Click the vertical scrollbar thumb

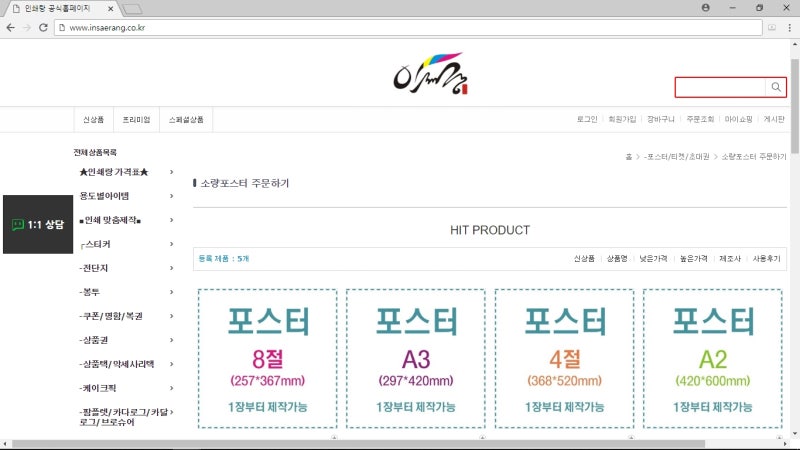[795, 105]
